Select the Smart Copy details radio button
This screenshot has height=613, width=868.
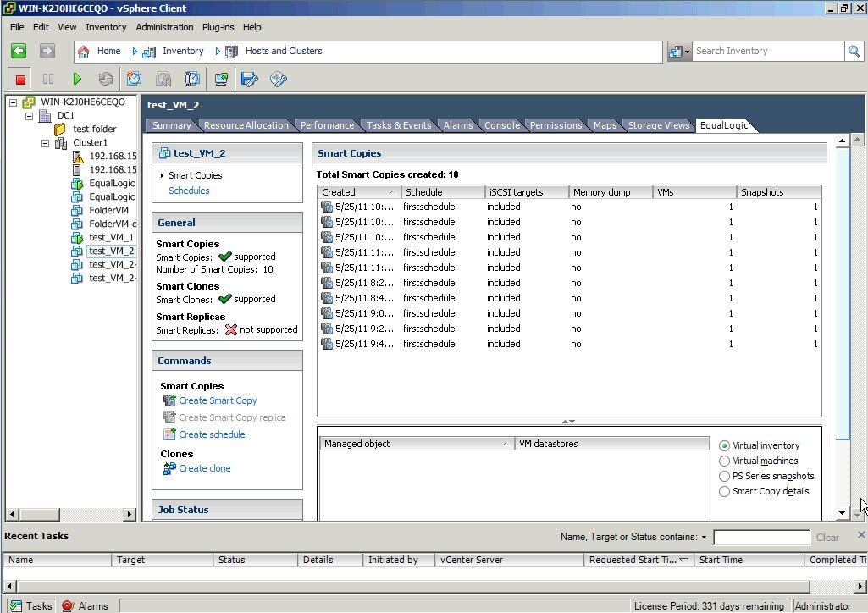[x=724, y=491]
